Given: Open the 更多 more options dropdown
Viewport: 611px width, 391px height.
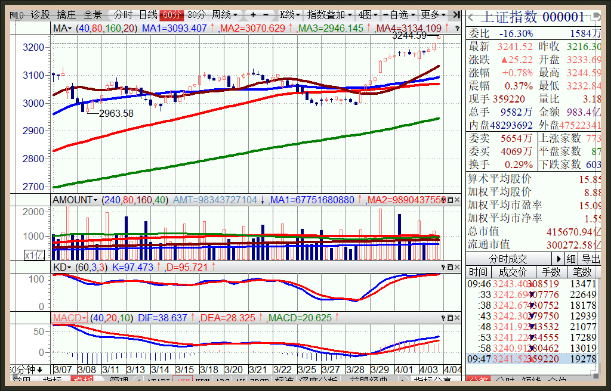Looking at the screenshot, I should [x=433, y=15].
